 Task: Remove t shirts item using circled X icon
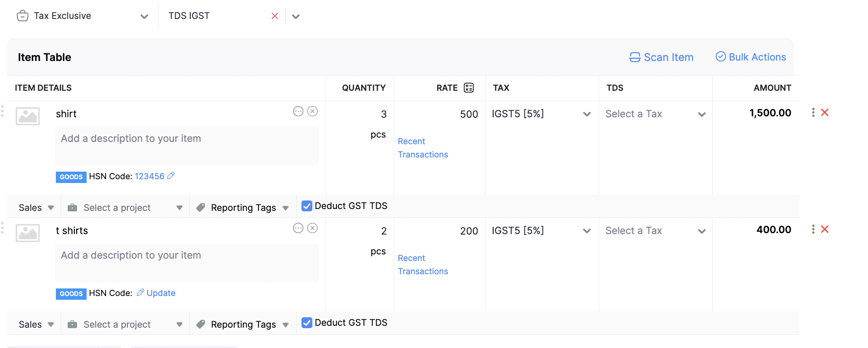pyautogui.click(x=312, y=228)
